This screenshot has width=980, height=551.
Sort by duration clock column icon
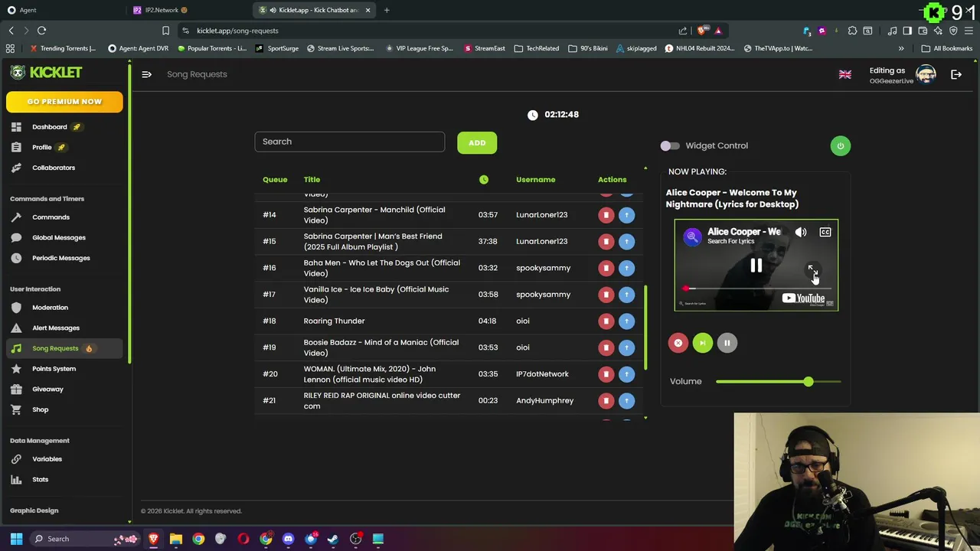484,180
